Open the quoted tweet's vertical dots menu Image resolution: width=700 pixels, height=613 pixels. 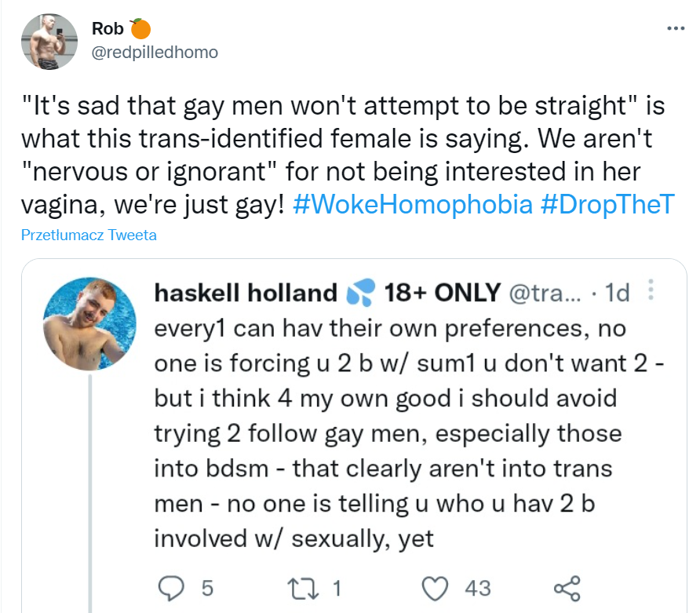651,290
